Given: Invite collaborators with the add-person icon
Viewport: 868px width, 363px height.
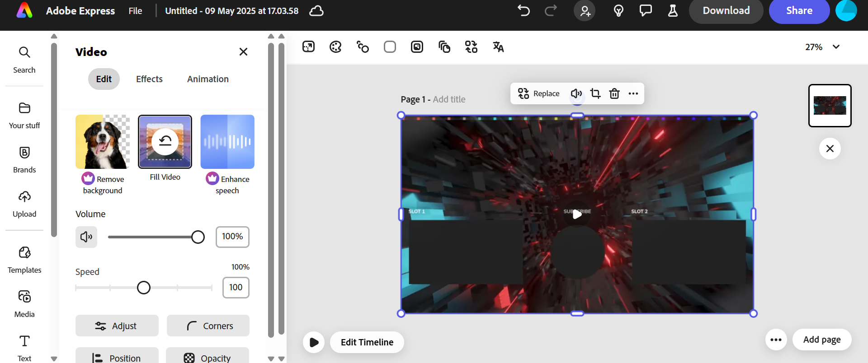Looking at the screenshot, I should [x=585, y=11].
